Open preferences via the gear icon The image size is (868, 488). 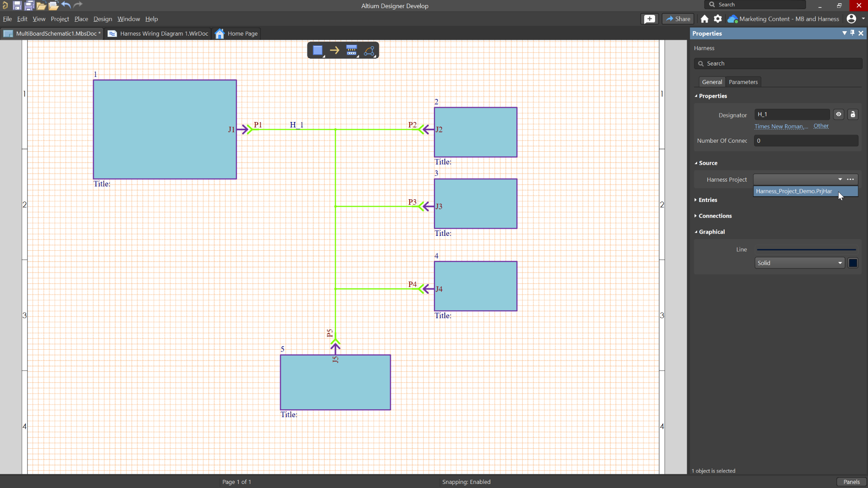point(718,19)
